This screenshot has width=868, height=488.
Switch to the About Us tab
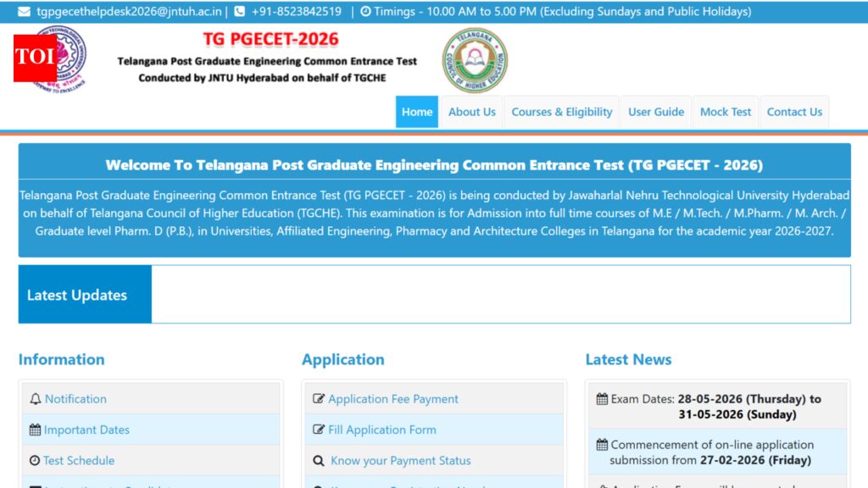tap(471, 111)
